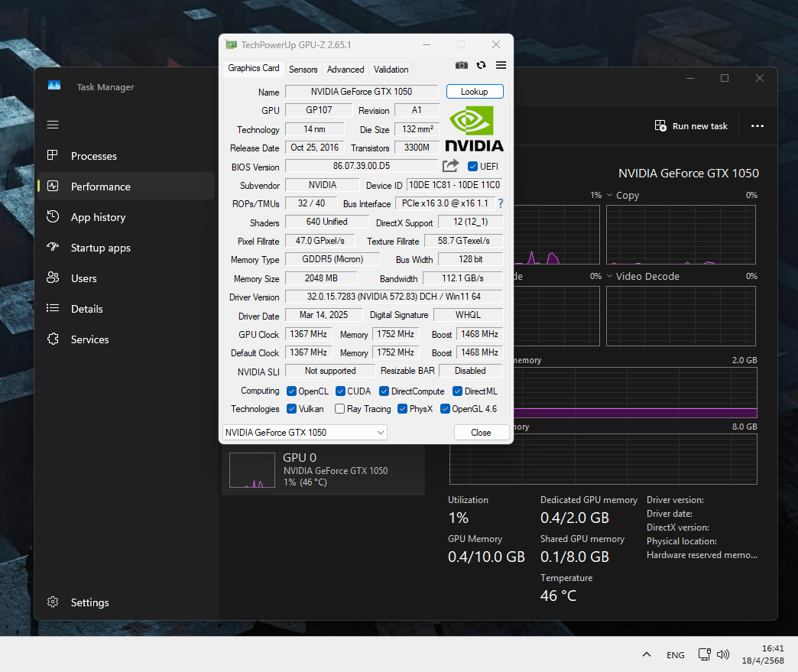798x672 pixels.
Task: Take a GPU-Z screenshot with camera icon
Action: tap(461, 65)
